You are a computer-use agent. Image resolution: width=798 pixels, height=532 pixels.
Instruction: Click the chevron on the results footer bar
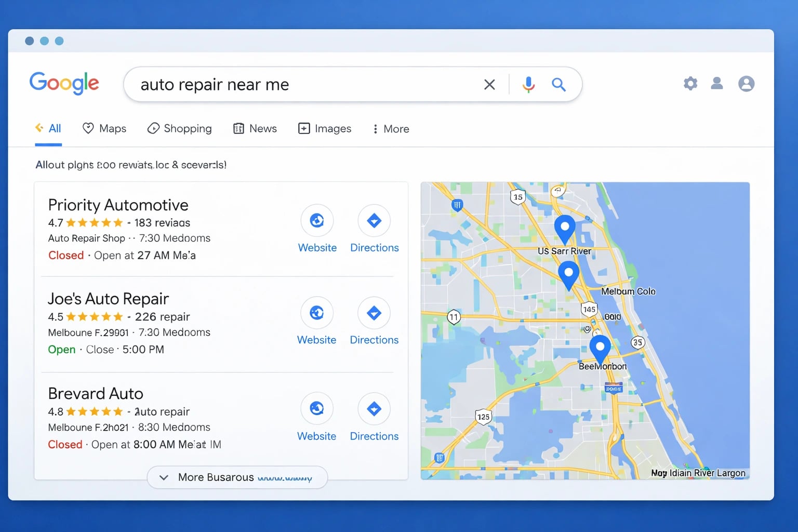click(x=163, y=477)
